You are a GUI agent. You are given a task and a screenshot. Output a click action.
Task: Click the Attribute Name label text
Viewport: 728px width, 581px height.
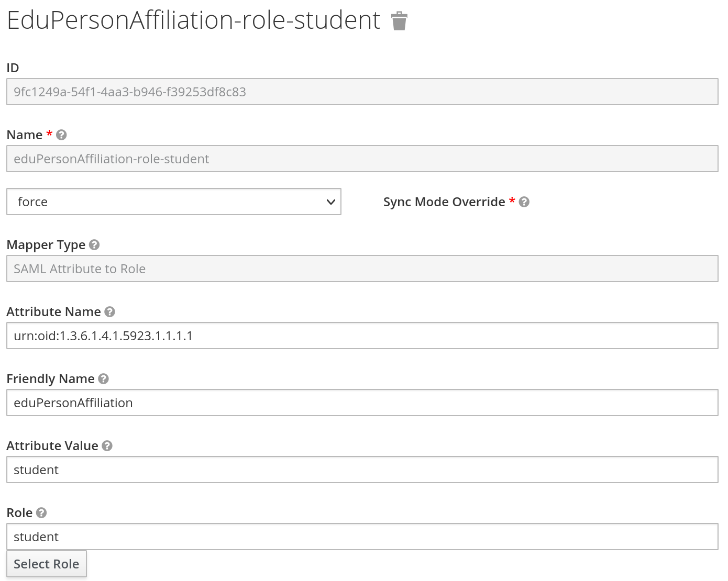[x=53, y=312]
